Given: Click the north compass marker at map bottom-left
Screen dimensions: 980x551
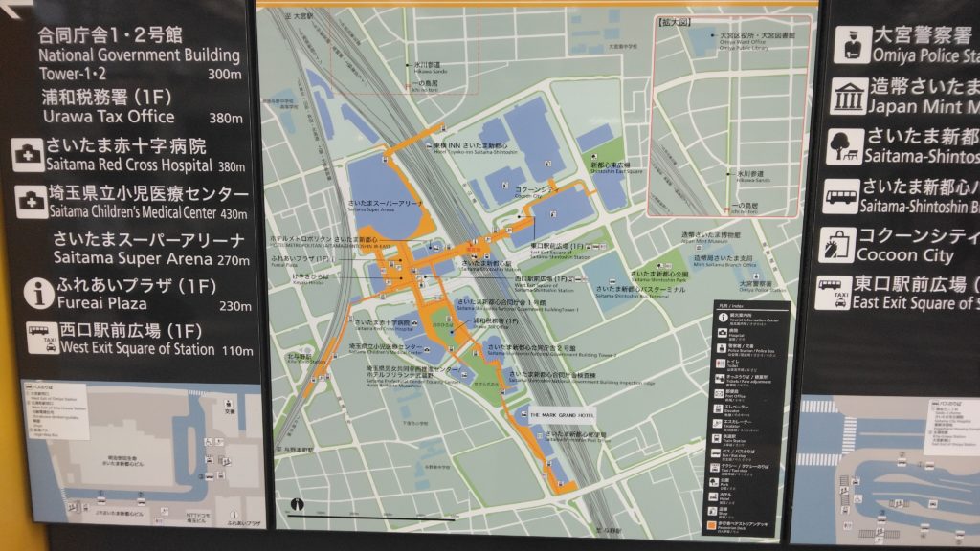Looking at the screenshot, I should click(x=298, y=504).
